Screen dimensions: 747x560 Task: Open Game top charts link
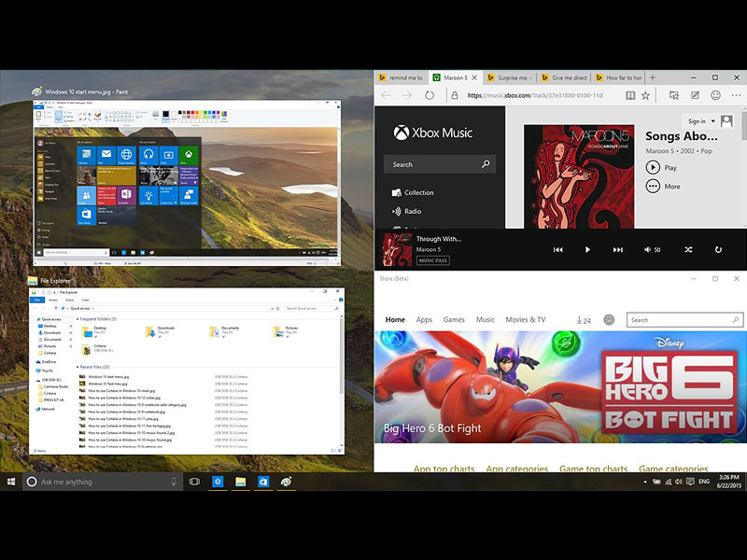[593, 468]
